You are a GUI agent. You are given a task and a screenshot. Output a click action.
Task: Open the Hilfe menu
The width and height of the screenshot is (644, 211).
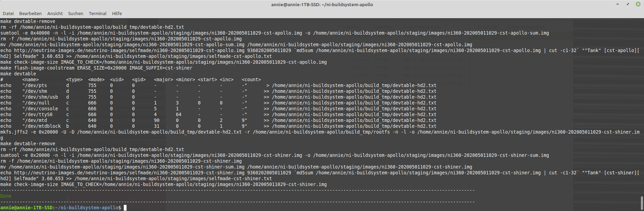pyautogui.click(x=117, y=14)
